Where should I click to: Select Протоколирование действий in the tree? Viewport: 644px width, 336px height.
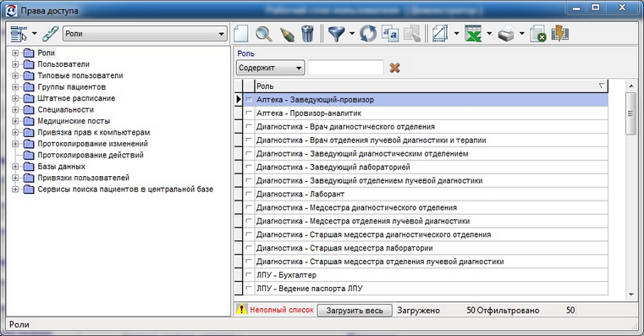point(91,155)
